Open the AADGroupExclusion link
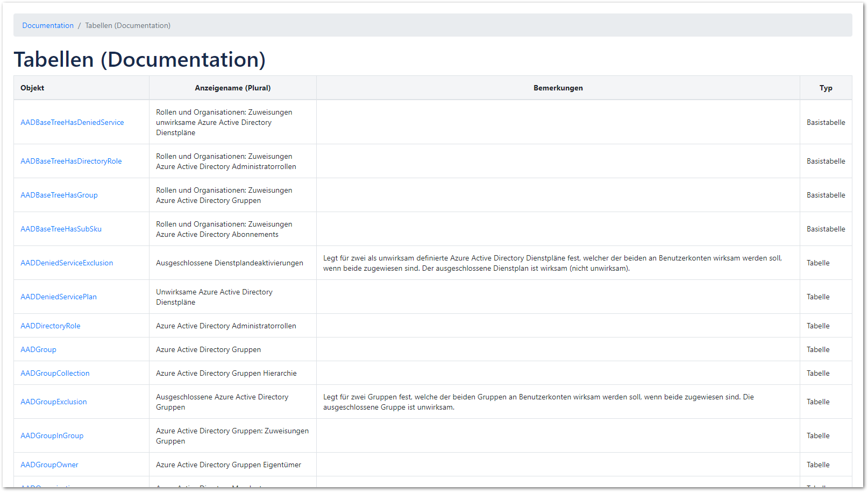 [x=54, y=402]
